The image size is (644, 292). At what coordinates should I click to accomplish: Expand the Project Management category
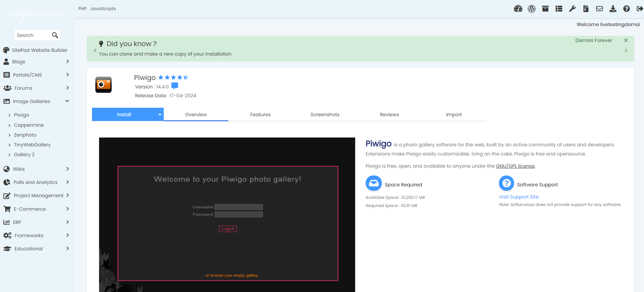click(x=67, y=195)
